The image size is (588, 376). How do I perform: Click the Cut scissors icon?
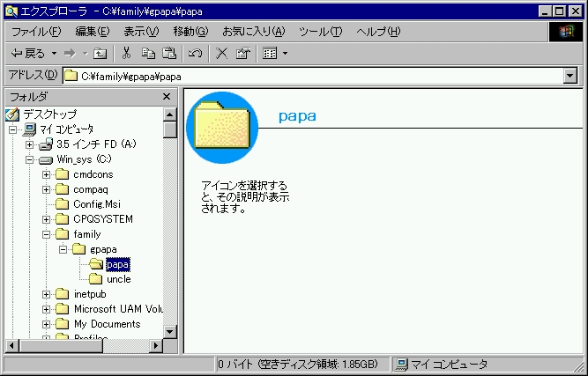[127, 54]
